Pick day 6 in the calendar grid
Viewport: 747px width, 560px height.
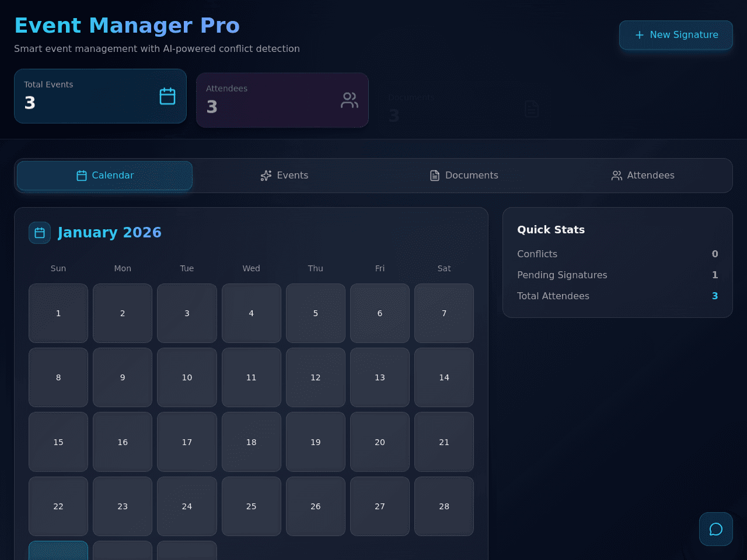[380, 313]
